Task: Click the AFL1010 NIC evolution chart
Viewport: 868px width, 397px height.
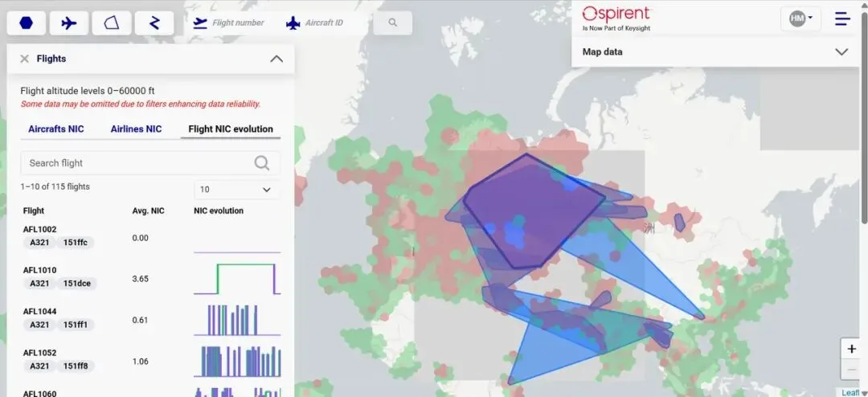Action: click(x=237, y=279)
